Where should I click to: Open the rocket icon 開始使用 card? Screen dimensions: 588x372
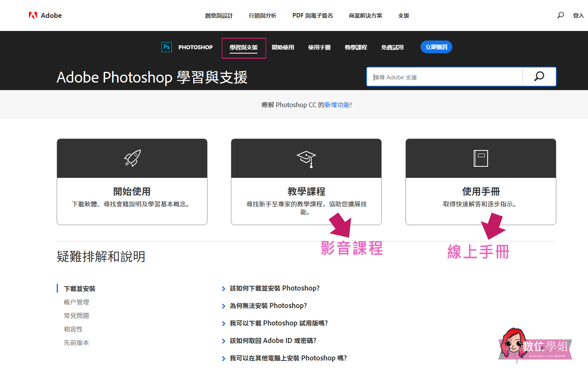tap(132, 182)
